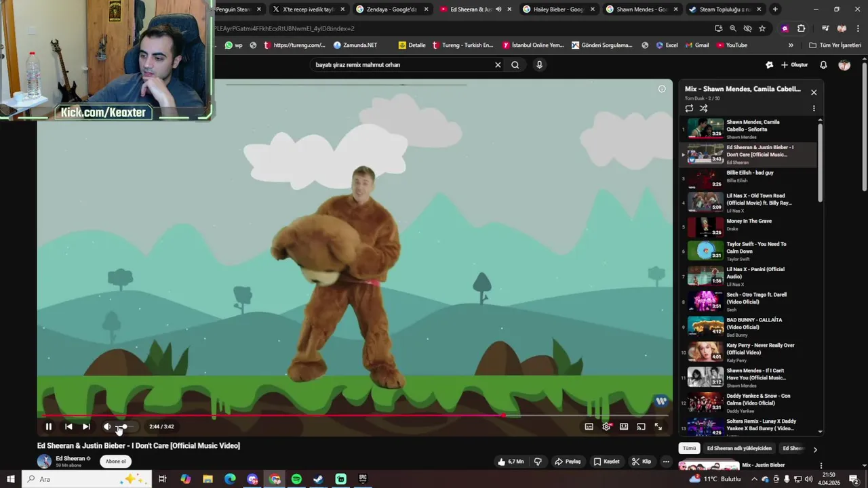Subscribe using Abone ol button

pyautogui.click(x=115, y=462)
